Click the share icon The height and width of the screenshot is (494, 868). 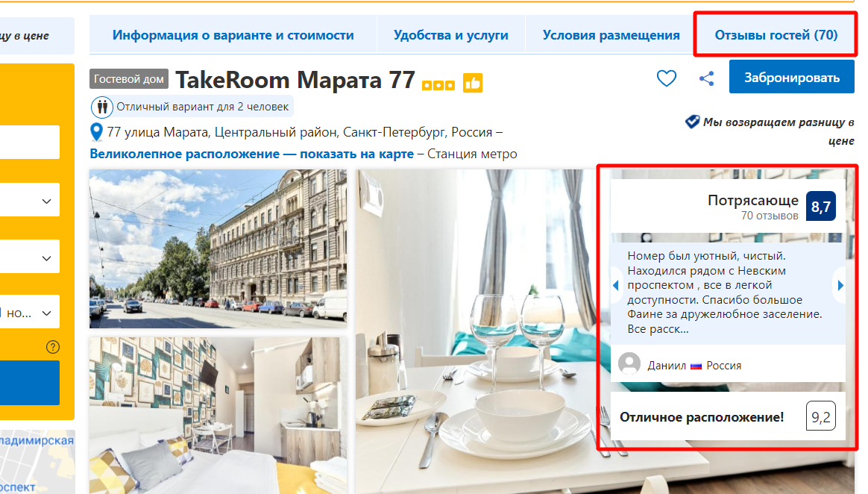click(706, 78)
